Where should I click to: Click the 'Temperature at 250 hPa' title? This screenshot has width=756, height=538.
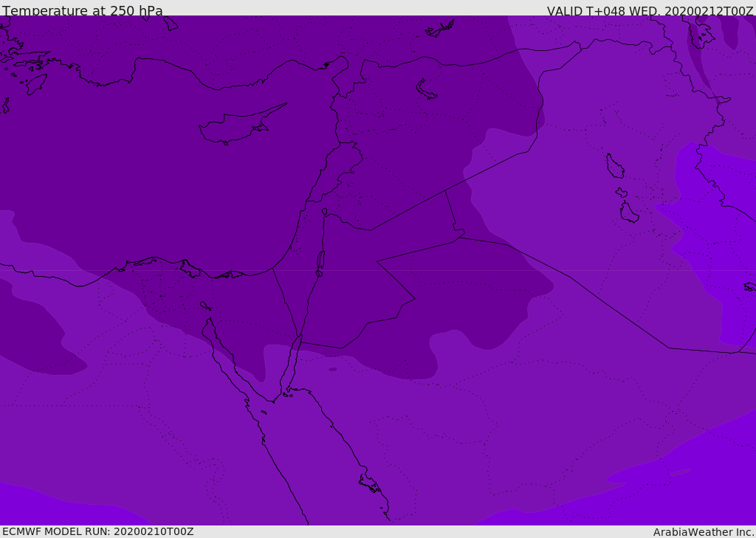tap(83, 10)
